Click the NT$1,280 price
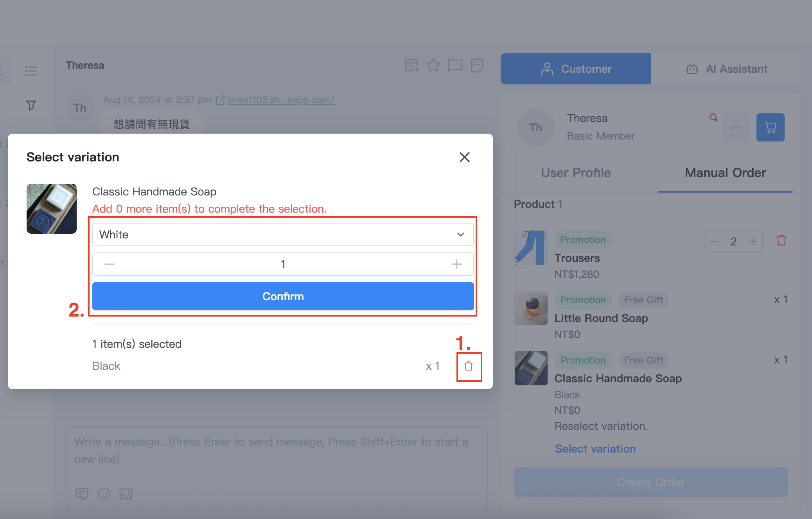The height and width of the screenshot is (519, 812). (577, 274)
